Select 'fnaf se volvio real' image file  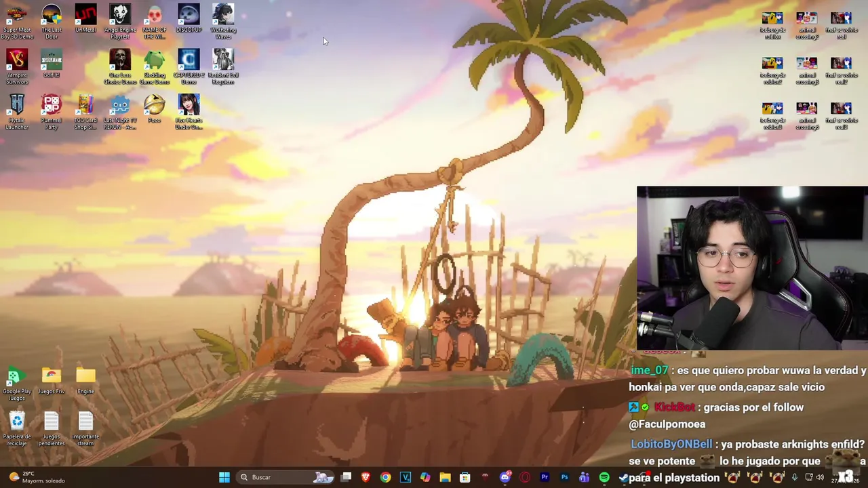[841, 26]
